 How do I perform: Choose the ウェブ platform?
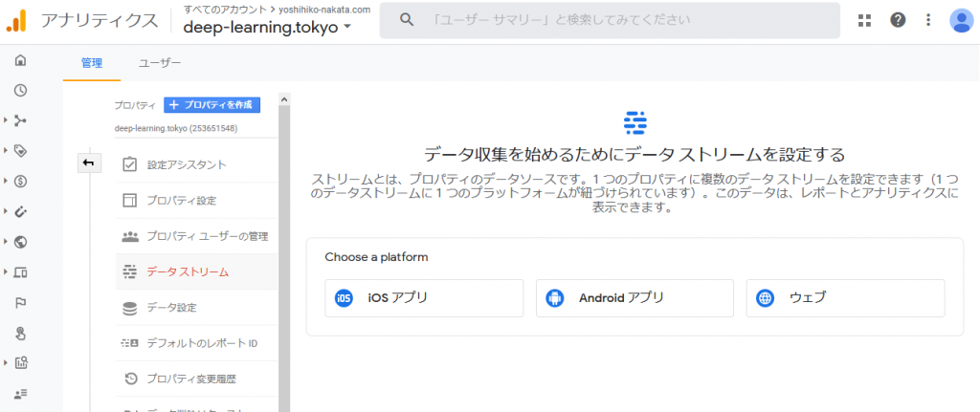click(x=845, y=297)
